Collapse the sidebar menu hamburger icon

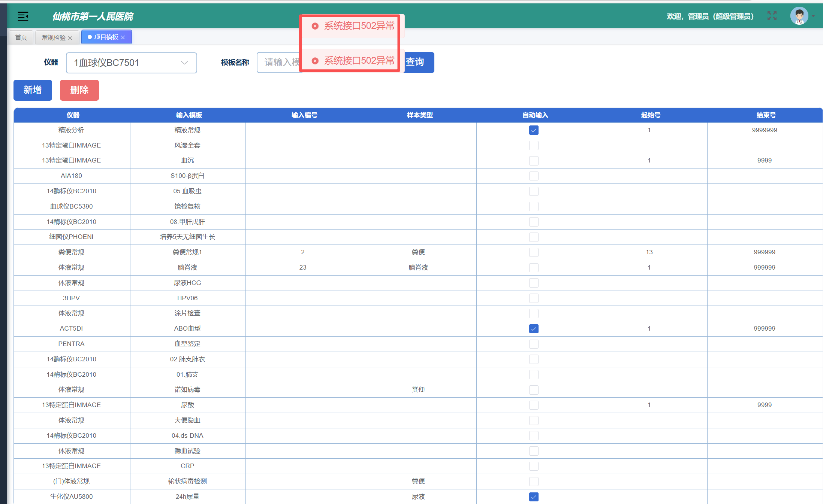pos(23,16)
